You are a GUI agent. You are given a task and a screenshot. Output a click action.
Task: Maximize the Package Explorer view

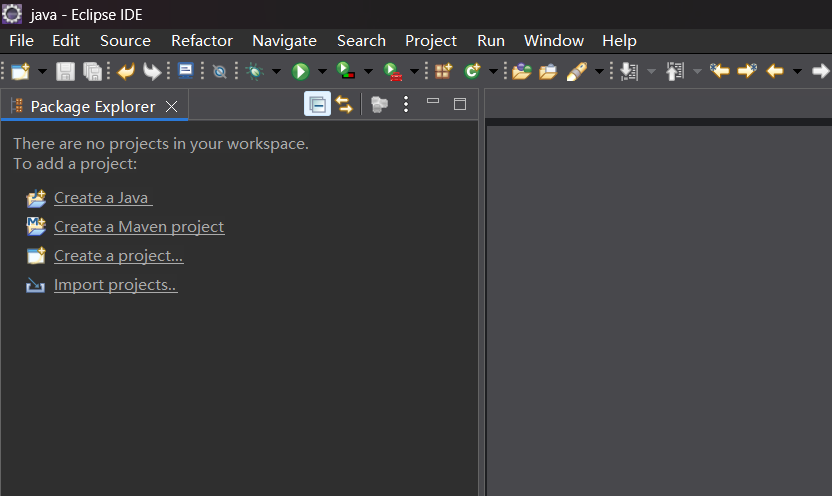pos(460,104)
